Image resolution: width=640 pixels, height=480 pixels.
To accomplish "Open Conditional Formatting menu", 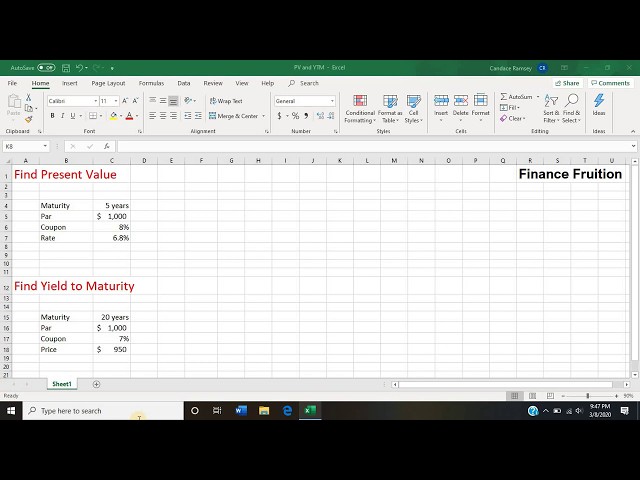I will [x=360, y=109].
